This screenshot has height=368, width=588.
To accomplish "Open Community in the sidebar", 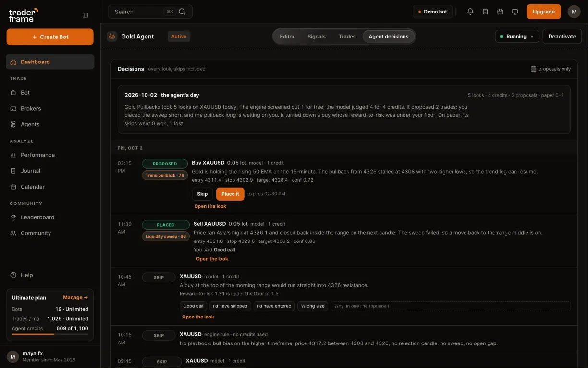I will pyautogui.click(x=50, y=233).
